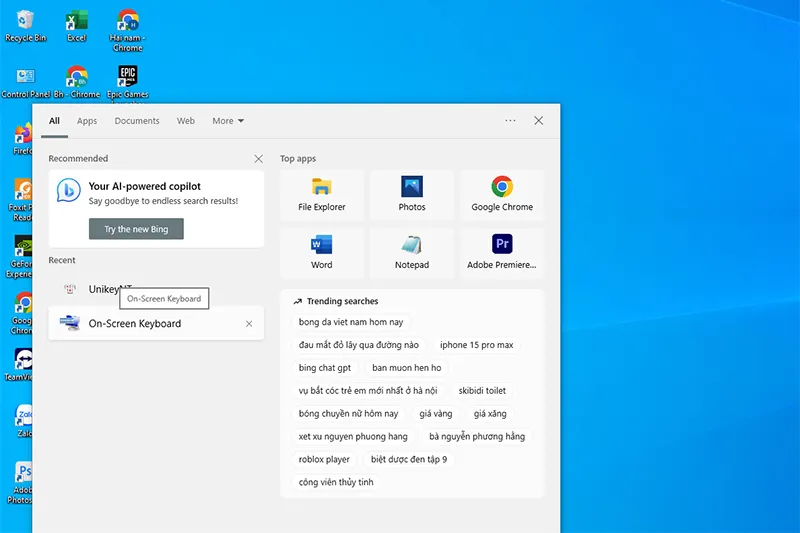The height and width of the screenshot is (533, 800).
Task: Expand the More dropdown
Action: tap(228, 121)
